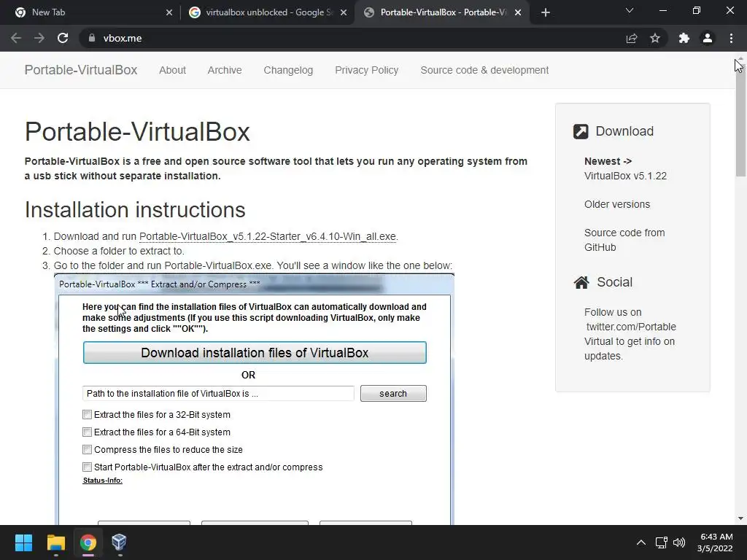Show hidden tray icons chevron
The width and height of the screenshot is (747, 560).
coord(641,542)
